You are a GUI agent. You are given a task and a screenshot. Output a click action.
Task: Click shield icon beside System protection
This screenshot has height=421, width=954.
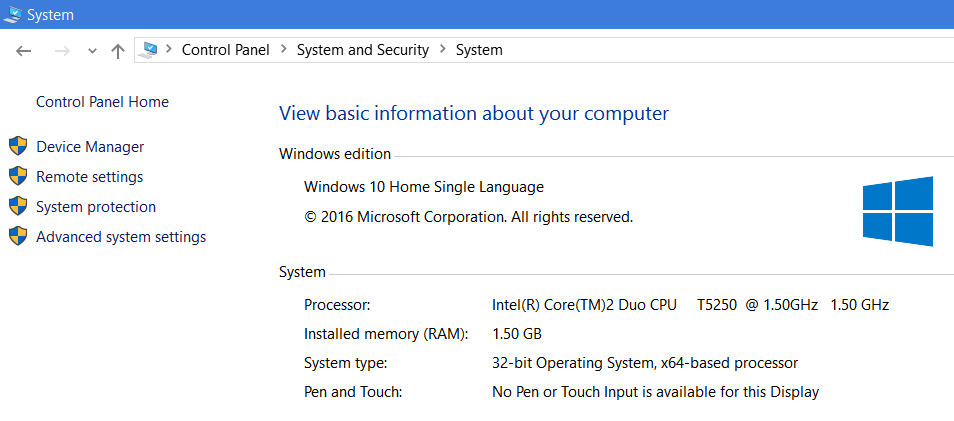pos(18,206)
